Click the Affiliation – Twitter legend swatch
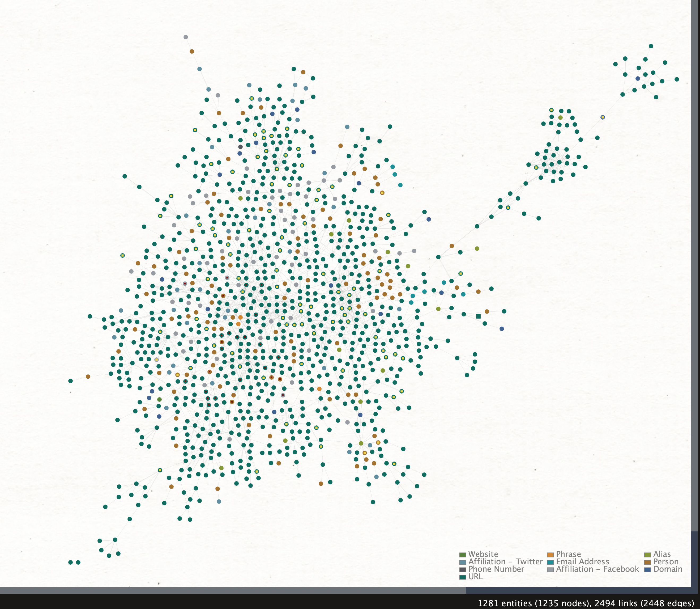Screen dimensions: 700x609 pyautogui.click(x=462, y=562)
